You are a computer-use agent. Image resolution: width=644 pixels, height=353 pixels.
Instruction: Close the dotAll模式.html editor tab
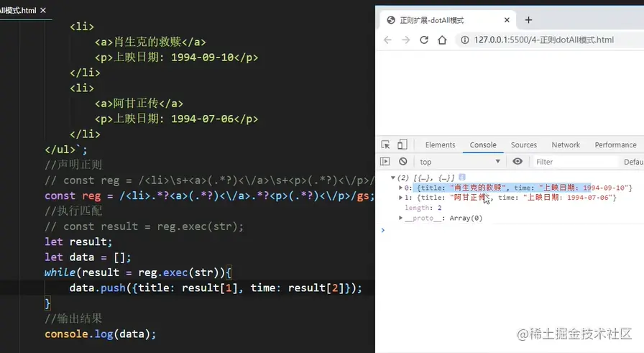coord(43,10)
